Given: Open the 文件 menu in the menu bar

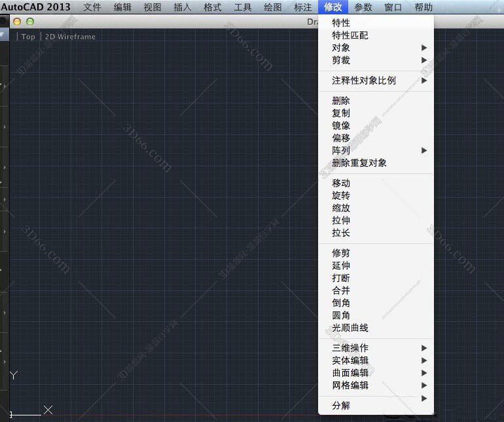Looking at the screenshot, I should 92,7.
